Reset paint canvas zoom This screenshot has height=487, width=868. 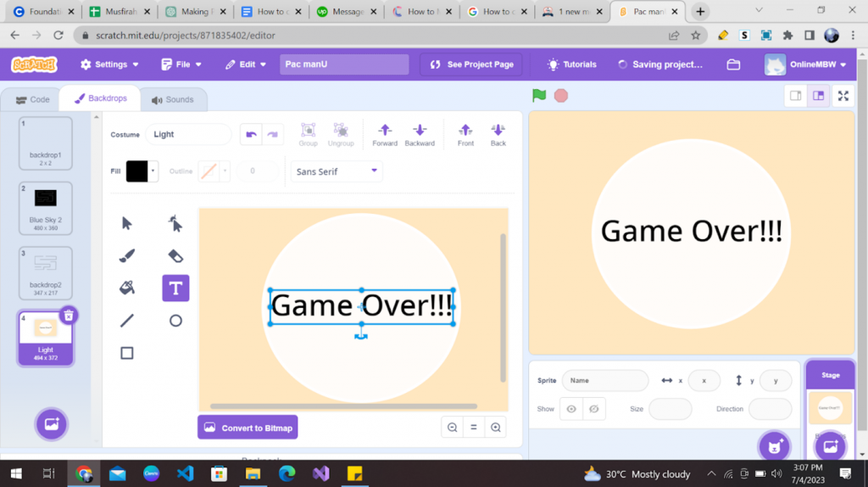pyautogui.click(x=474, y=427)
